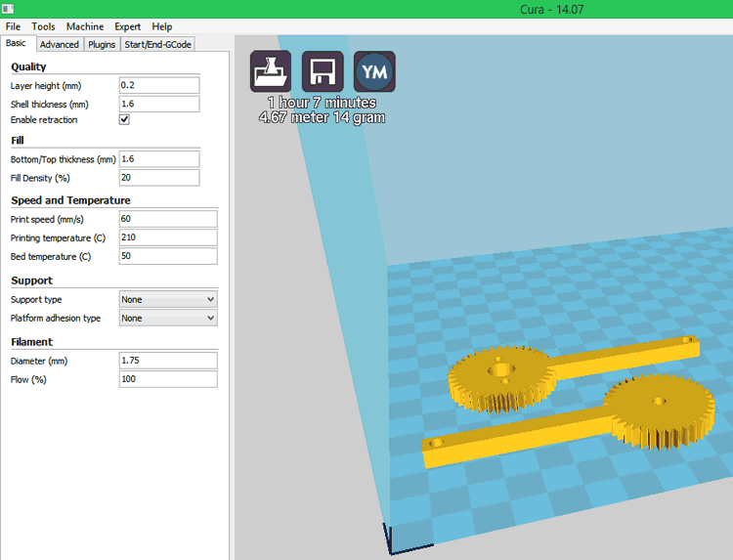Open the Help menu
Screen dimensions: 733x560
[162, 26]
